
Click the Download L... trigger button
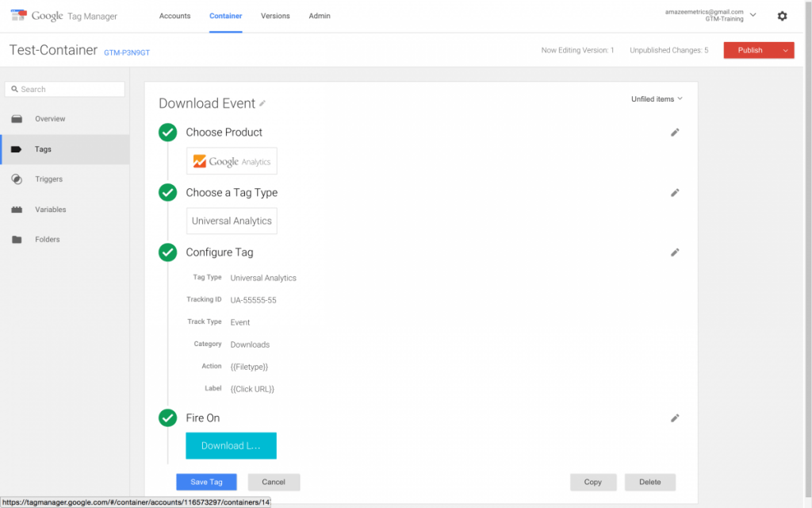click(x=231, y=446)
